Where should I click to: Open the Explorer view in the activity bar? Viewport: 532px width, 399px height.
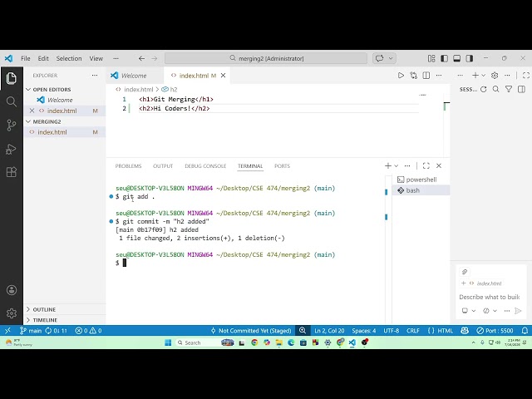point(11,78)
